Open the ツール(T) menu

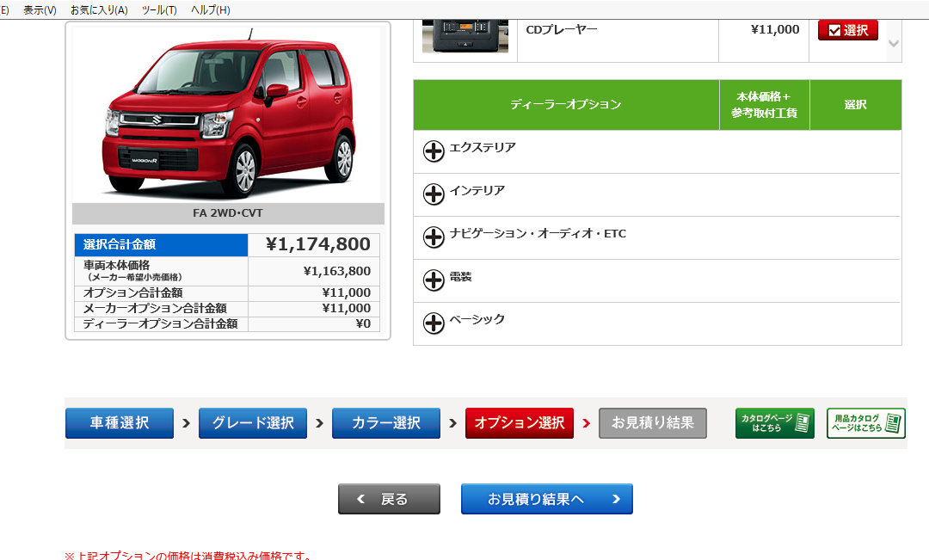[x=159, y=10]
